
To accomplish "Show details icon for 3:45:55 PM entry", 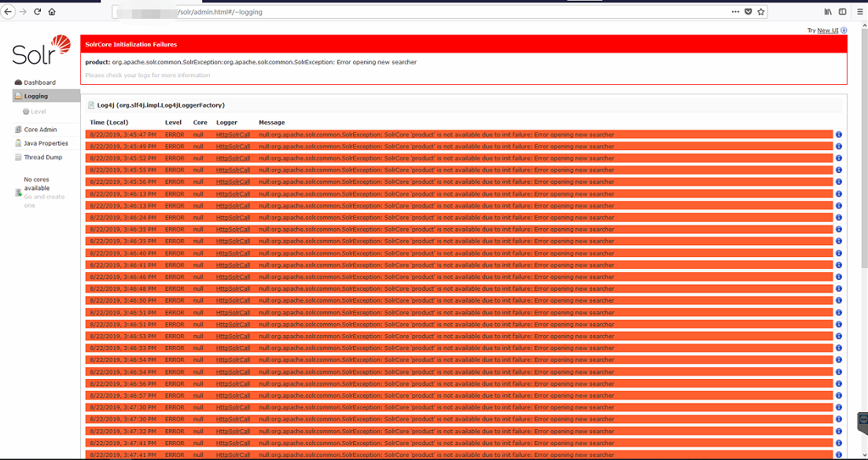I will [839, 170].
